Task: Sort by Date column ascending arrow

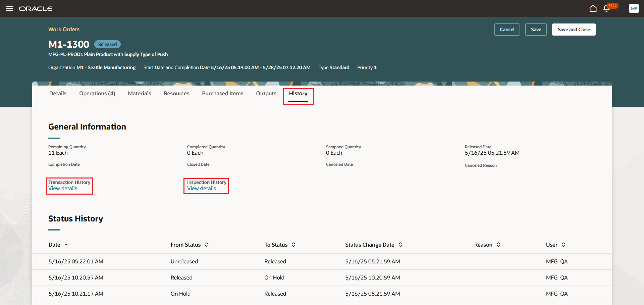Action: coord(66,245)
